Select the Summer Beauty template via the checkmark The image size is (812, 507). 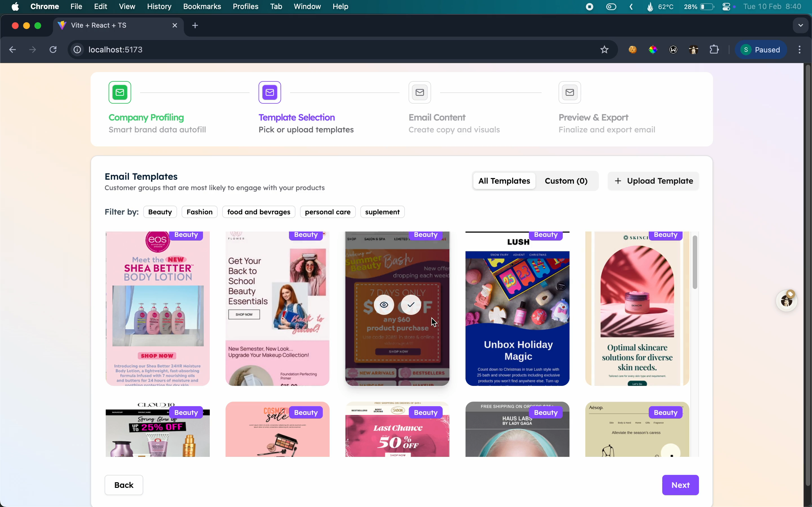(x=411, y=305)
